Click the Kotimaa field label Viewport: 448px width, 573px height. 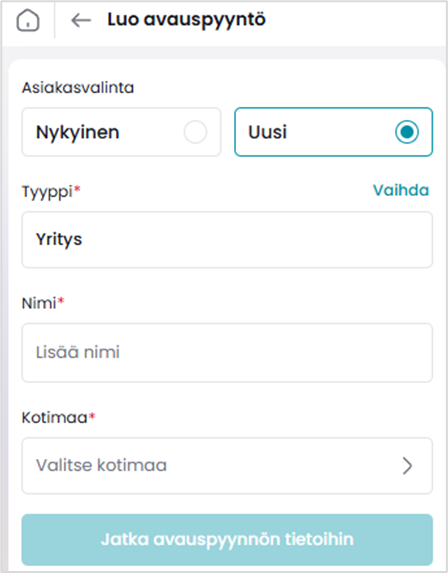point(54,418)
